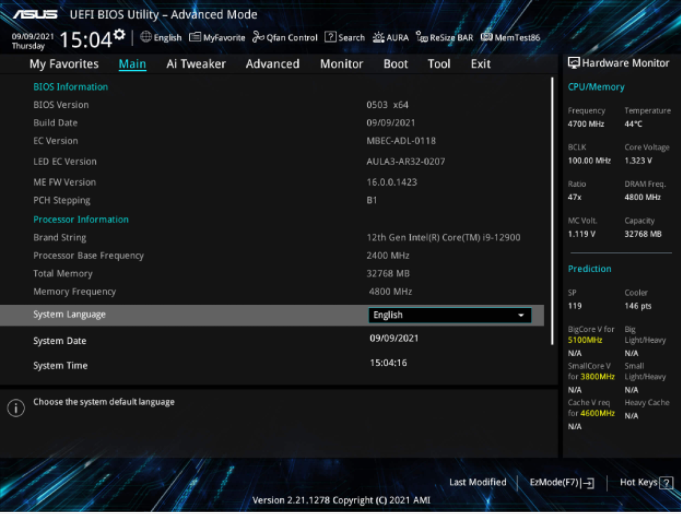Viewport: 681px width, 514px height.
Task: Click the Cooler 146 pts value
Action: (x=638, y=306)
